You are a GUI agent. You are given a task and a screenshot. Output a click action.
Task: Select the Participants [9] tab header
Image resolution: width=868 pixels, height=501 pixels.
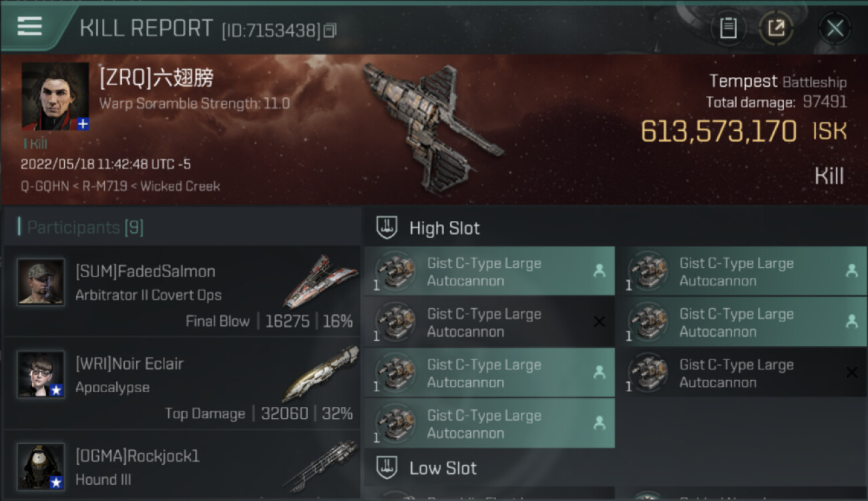81,228
